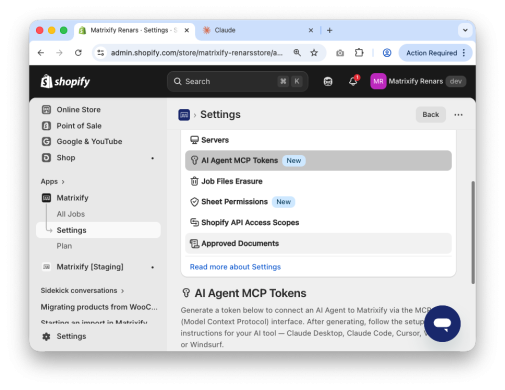Screen dimensions: 505x390
Task: Click the Job Files Erasure trash icon
Action: coord(194,181)
